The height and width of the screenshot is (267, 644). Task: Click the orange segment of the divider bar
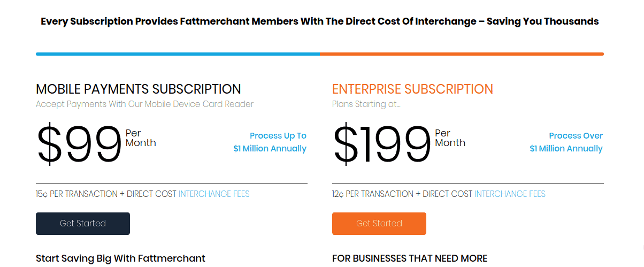tap(462, 54)
